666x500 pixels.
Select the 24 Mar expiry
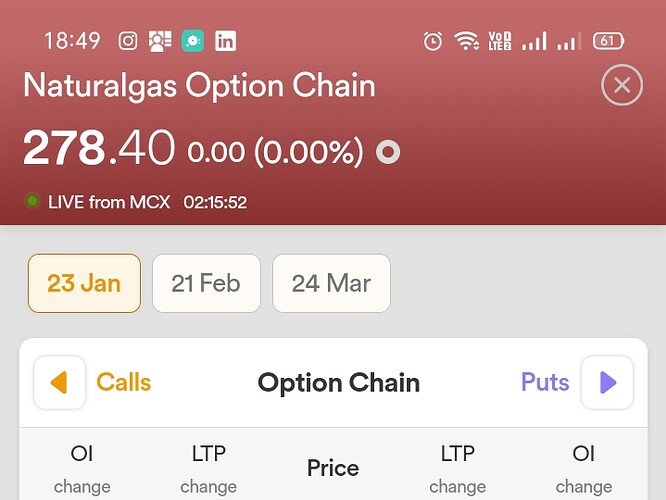coord(331,283)
